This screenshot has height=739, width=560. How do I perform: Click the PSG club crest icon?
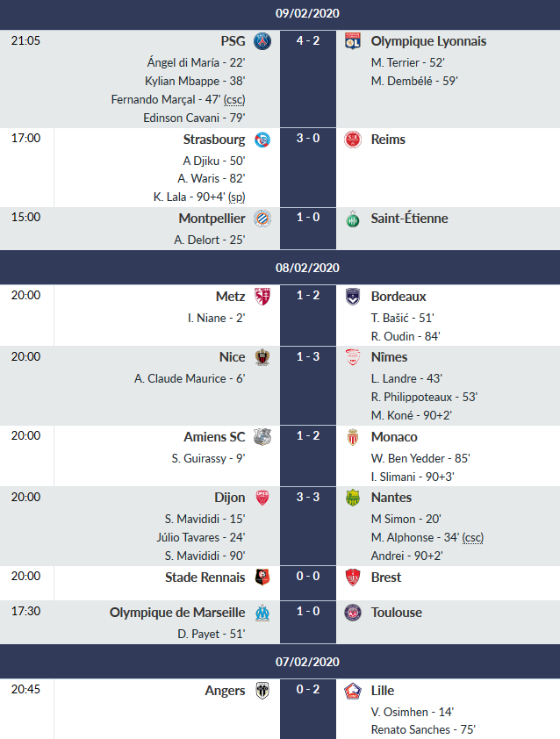pos(262,41)
